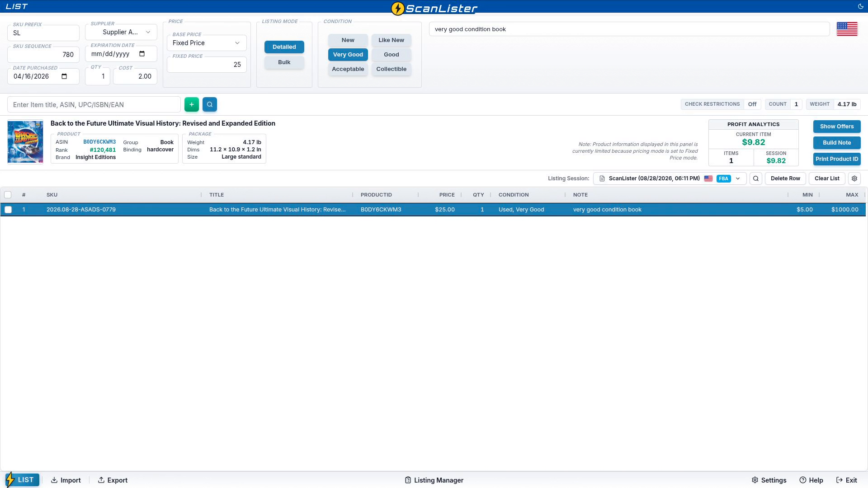Open calendar picker for Date Purchased
This screenshot has width=868, height=488.
(x=64, y=76)
